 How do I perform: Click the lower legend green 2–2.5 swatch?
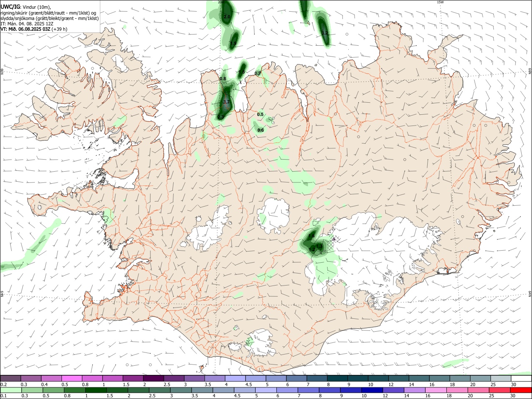coord(138,390)
